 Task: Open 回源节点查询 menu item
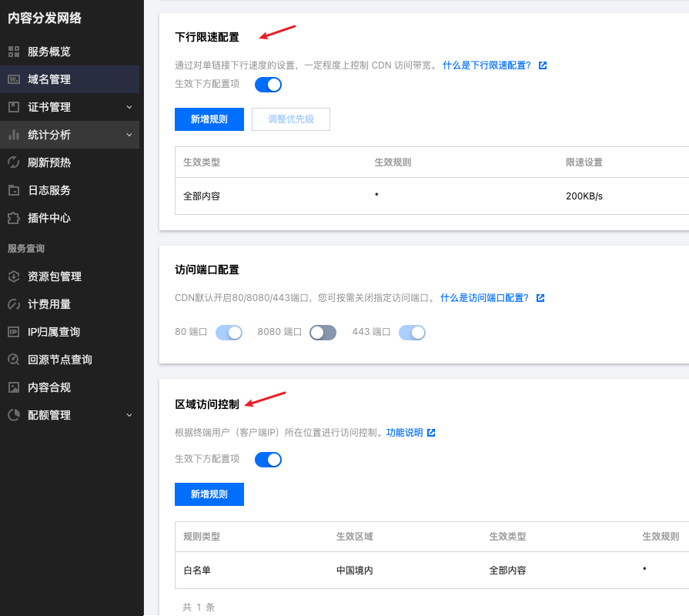coord(69,360)
